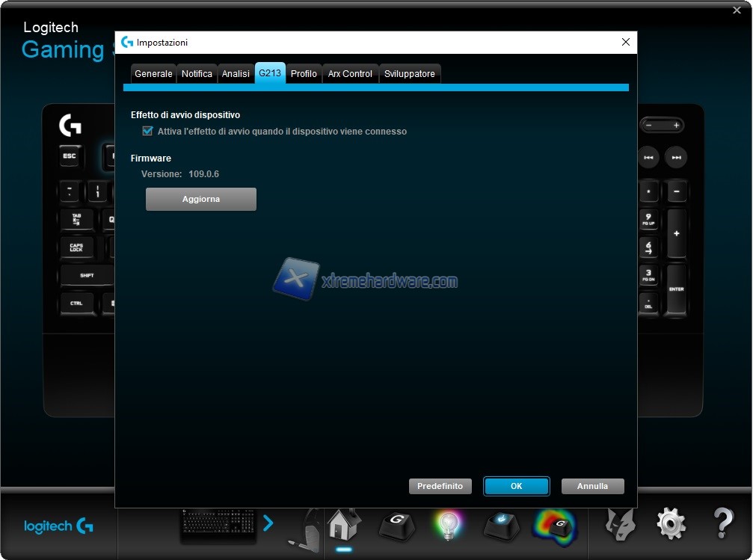Open the settings gear icon
The image size is (753, 560).
[671, 526]
